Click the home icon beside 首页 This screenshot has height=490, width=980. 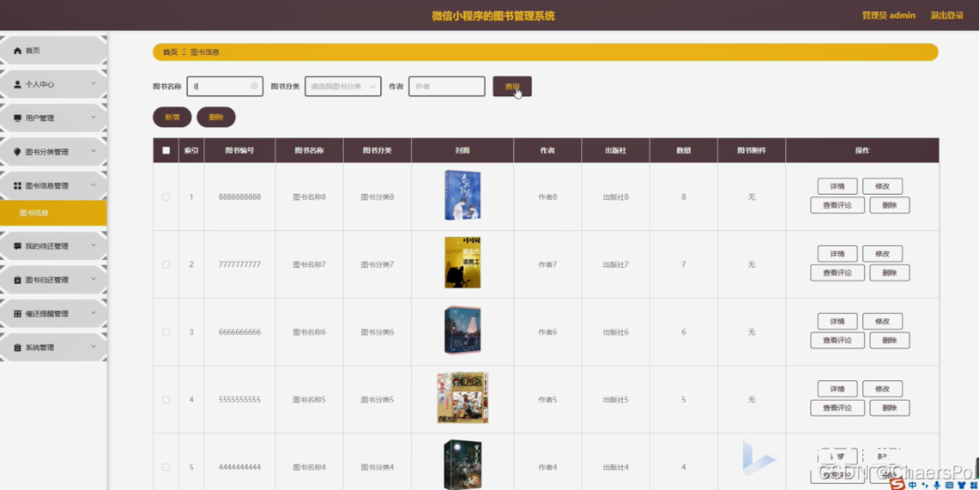coord(18,50)
